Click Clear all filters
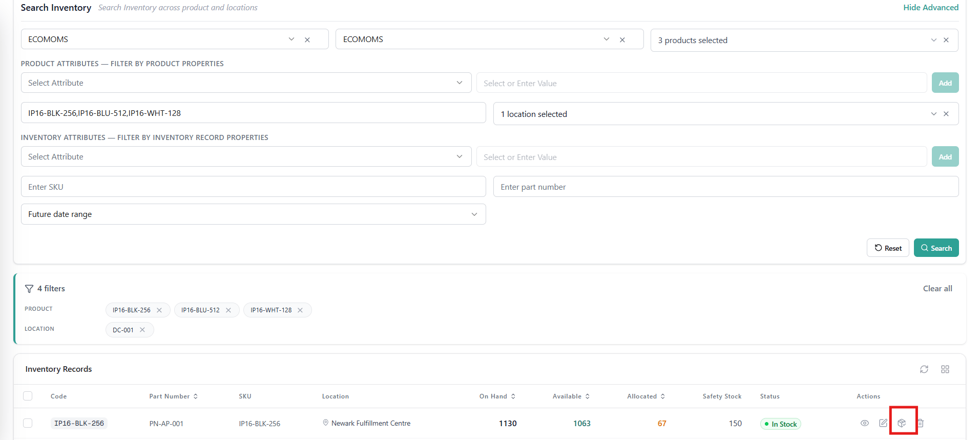The width and height of the screenshot is (980, 440). [937, 288]
